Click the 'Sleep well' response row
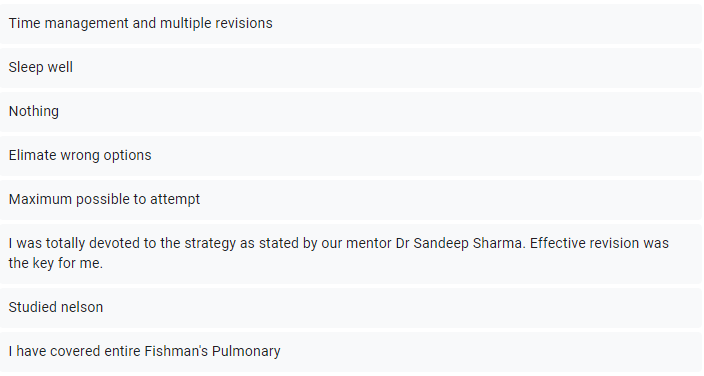This screenshot has width=704, height=376. (x=351, y=67)
